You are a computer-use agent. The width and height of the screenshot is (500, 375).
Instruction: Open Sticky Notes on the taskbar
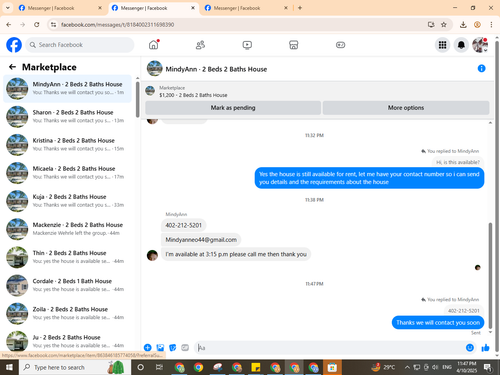(255, 367)
